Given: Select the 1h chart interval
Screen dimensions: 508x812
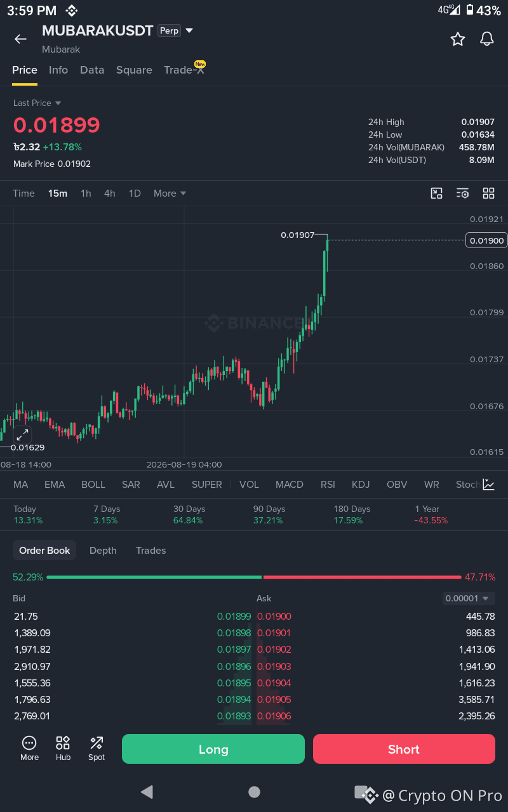Looking at the screenshot, I should [x=86, y=193].
